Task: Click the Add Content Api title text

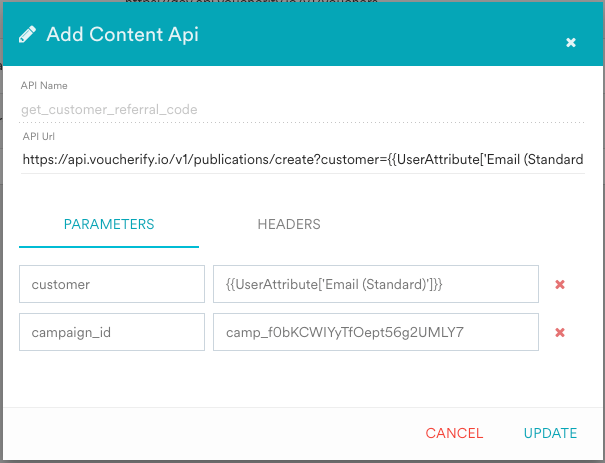Action: [x=123, y=34]
